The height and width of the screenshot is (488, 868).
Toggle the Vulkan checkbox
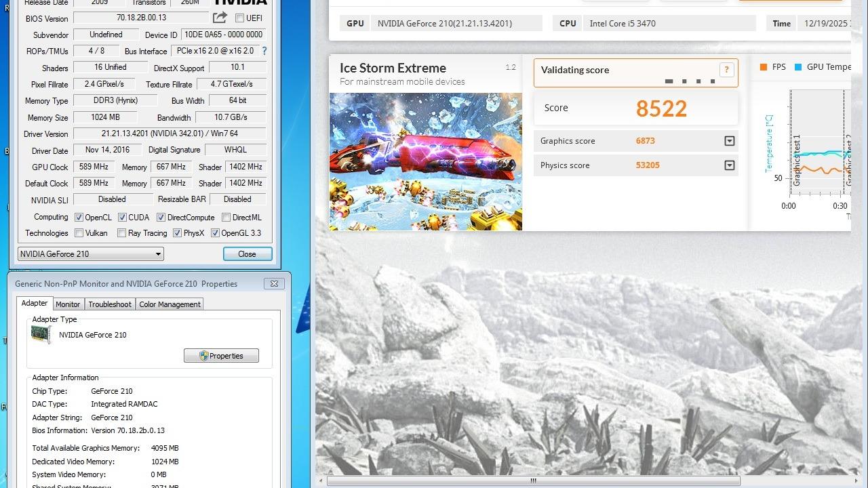click(x=79, y=233)
